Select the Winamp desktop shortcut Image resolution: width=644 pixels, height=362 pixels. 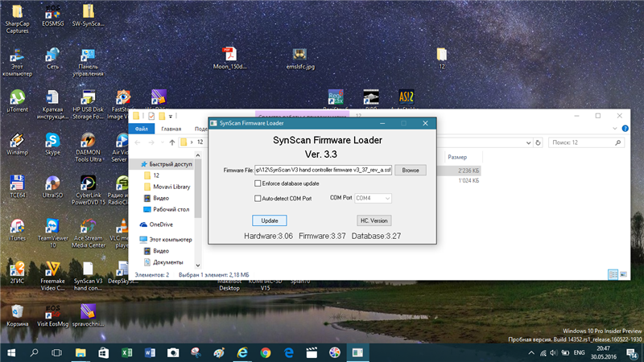[x=17, y=142]
